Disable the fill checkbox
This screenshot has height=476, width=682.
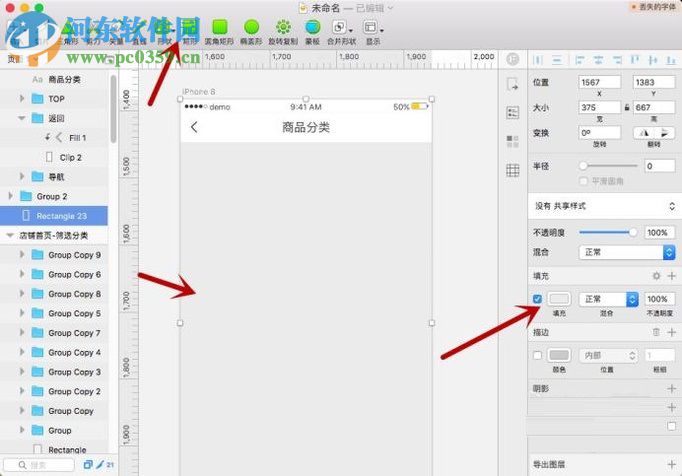(537, 299)
